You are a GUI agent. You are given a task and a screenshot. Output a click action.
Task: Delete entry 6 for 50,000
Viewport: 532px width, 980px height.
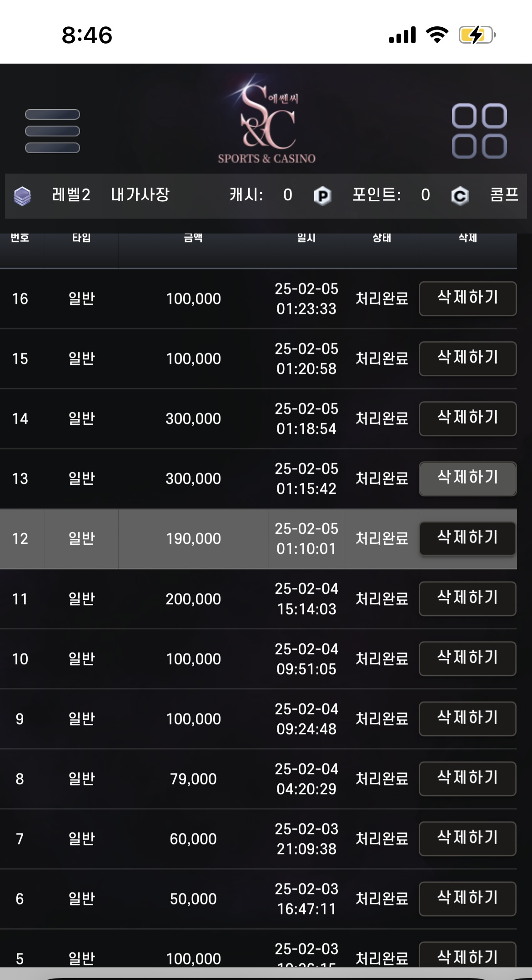pos(467,899)
